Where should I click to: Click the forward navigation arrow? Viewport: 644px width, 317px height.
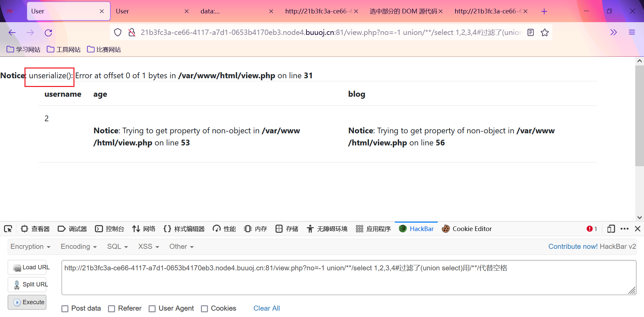pos(30,33)
